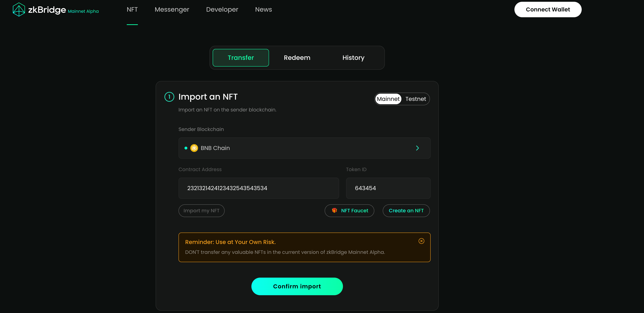
Task: Dismiss the risk reminder with close icon
Action: click(x=421, y=241)
